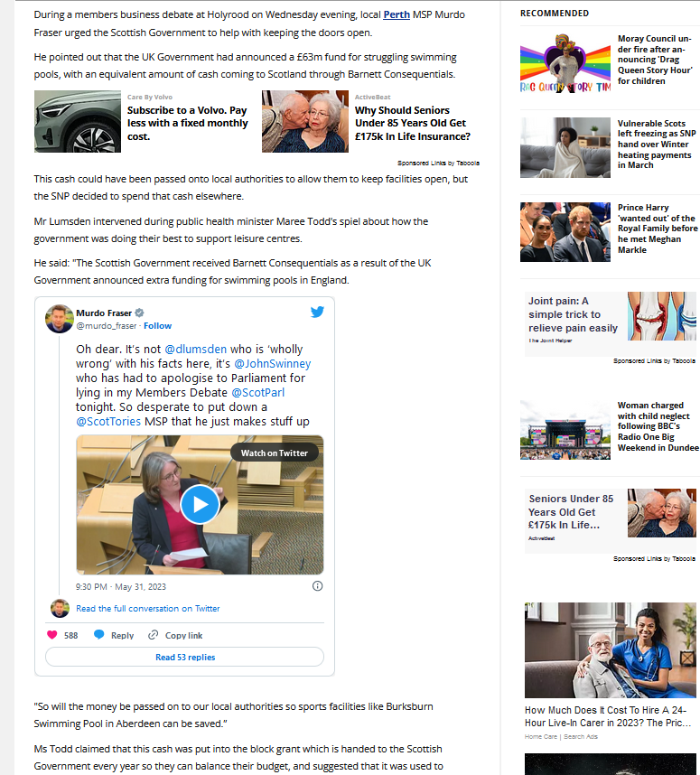Click tweet timestamp 9:30 PM May 31
The height and width of the screenshot is (775, 700).
coord(121,587)
